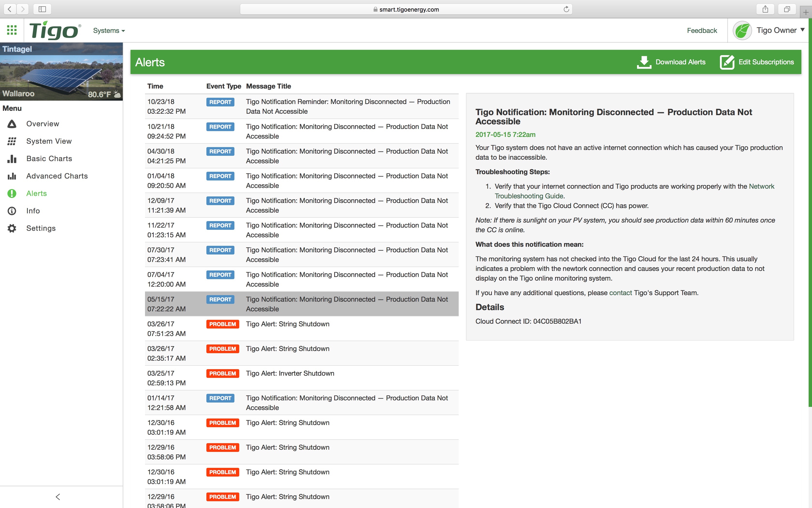Click the Safari back button

tap(10, 9)
